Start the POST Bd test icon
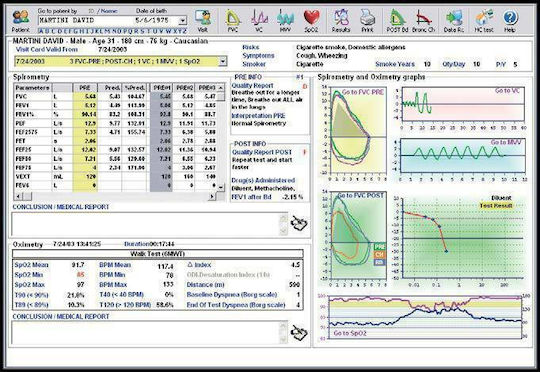Screen dimensions: 540x372 [x=397, y=21]
